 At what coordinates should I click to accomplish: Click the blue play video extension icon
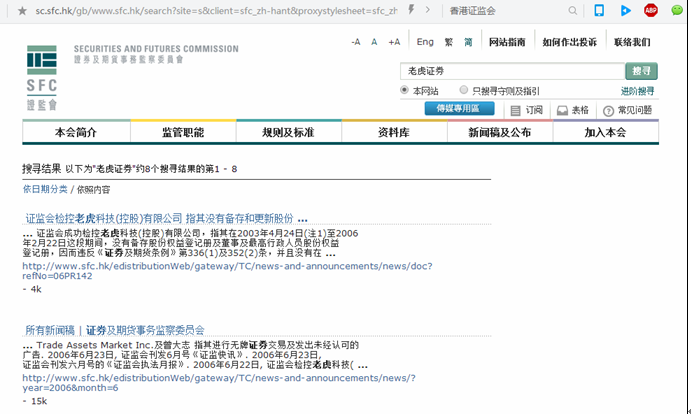(x=625, y=10)
